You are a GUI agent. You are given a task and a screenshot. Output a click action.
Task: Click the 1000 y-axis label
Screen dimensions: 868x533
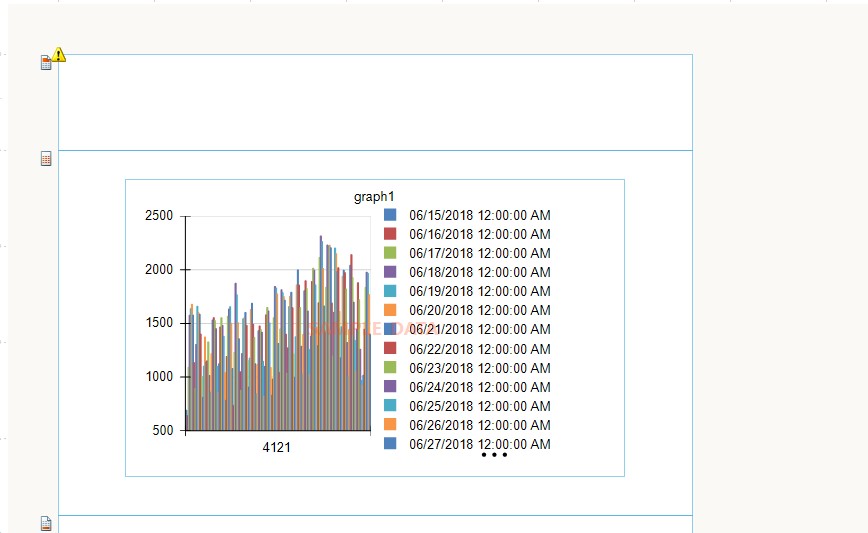tap(159, 377)
